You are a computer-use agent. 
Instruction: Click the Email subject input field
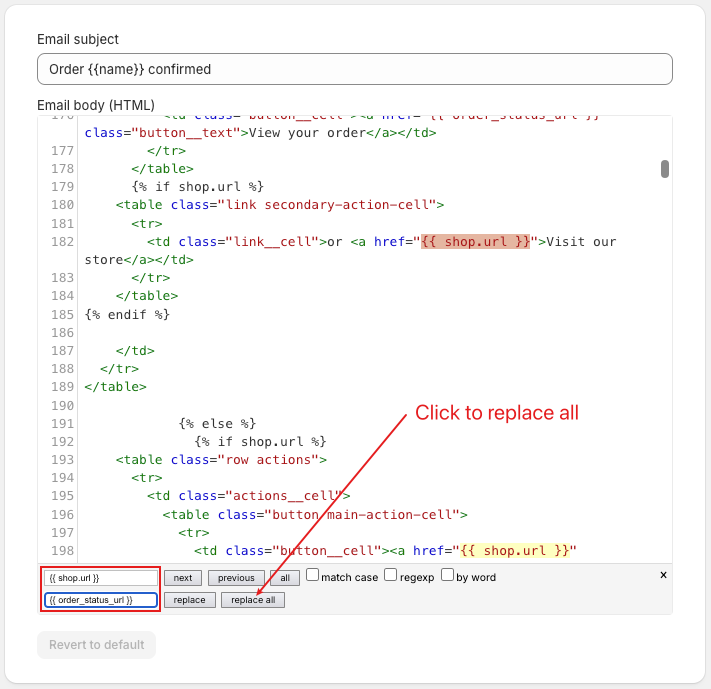click(355, 69)
